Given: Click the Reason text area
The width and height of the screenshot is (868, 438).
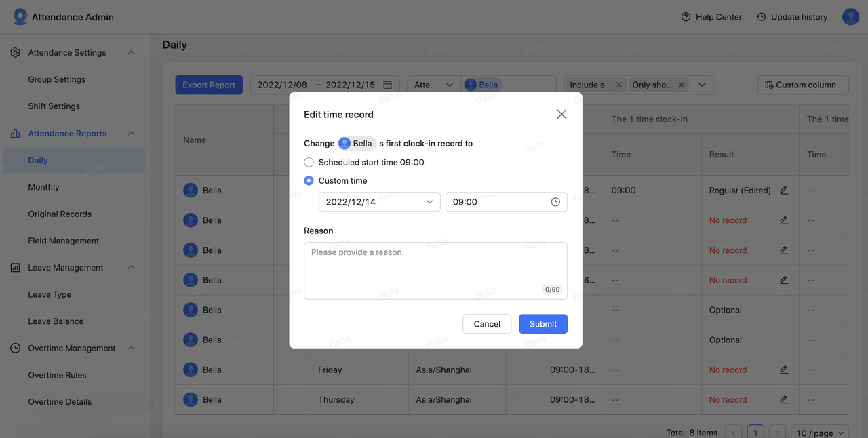Looking at the screenshot, I should 435,270.
